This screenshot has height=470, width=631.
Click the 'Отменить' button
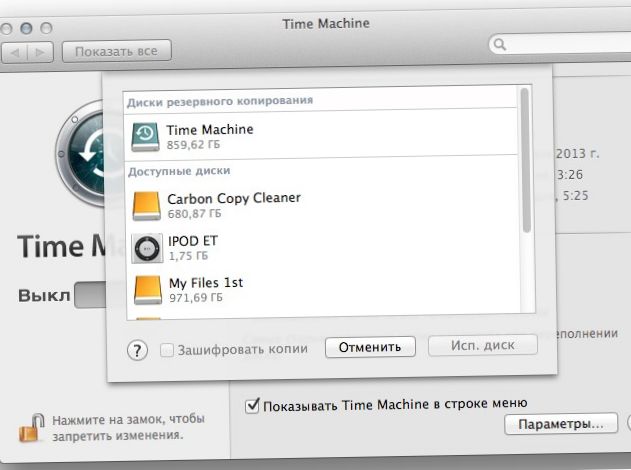[x=370, y=347]
